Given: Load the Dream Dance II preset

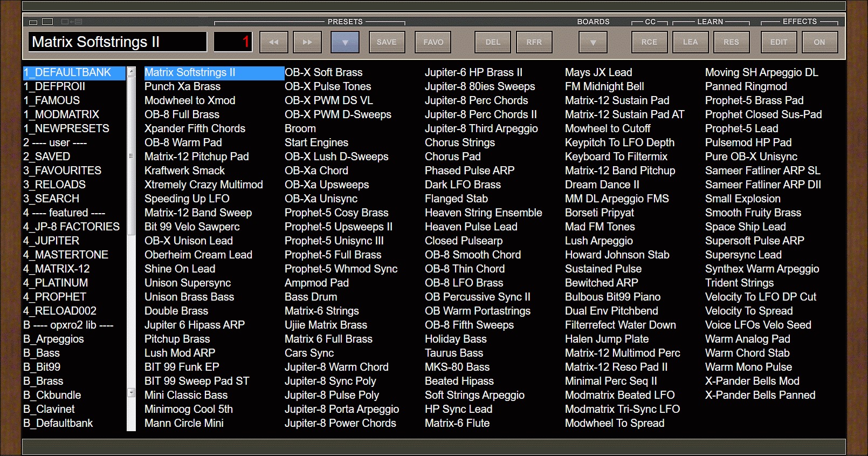Looking at the screenshot, I should tap(602, 185).
